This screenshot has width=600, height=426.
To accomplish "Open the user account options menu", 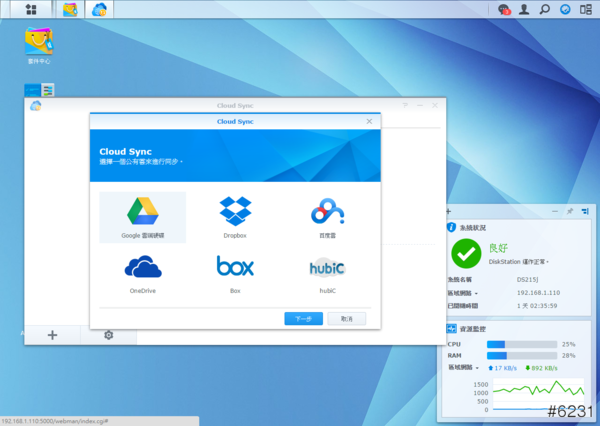I will coord(524,9).
